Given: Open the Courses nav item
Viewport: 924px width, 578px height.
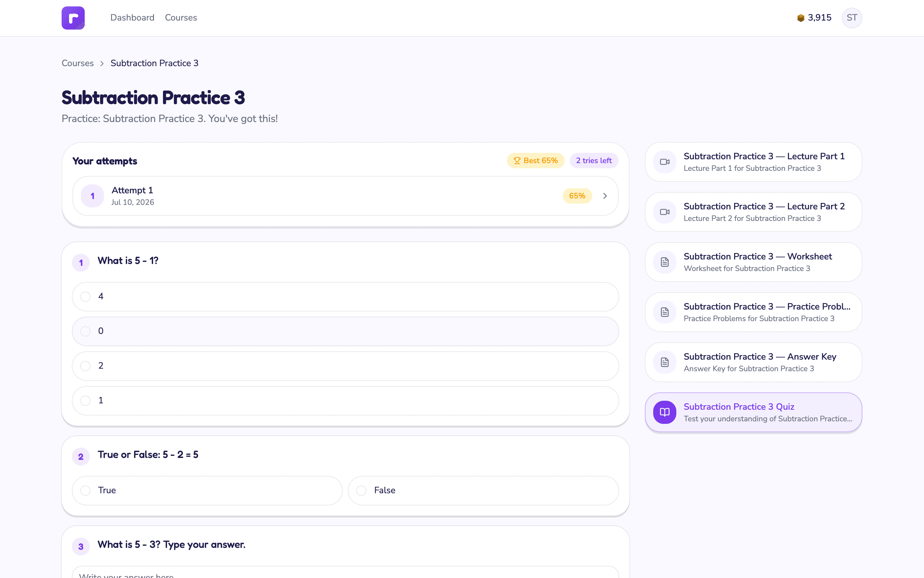Looking at the screenshot, I should click(181, 18).
